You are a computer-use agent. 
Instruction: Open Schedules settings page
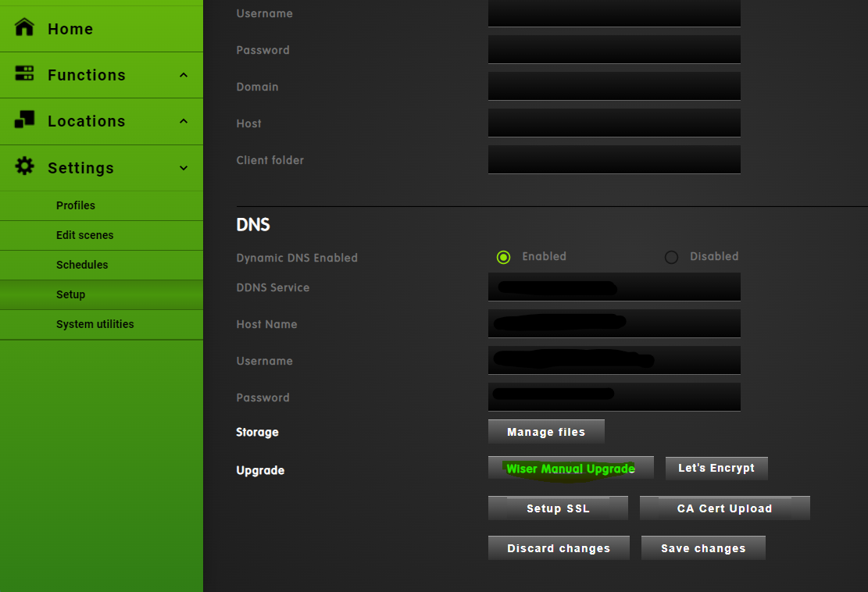pos(102,265)
